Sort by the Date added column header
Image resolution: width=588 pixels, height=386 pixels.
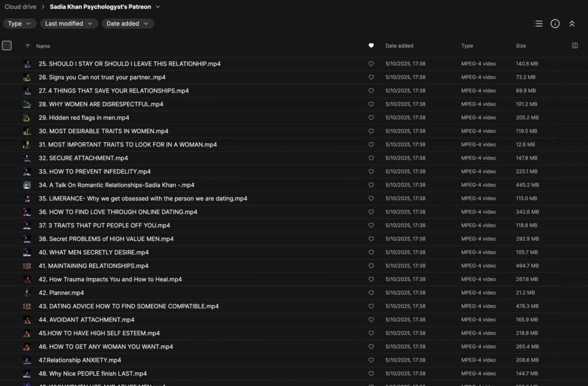click(x=399, y=46)
